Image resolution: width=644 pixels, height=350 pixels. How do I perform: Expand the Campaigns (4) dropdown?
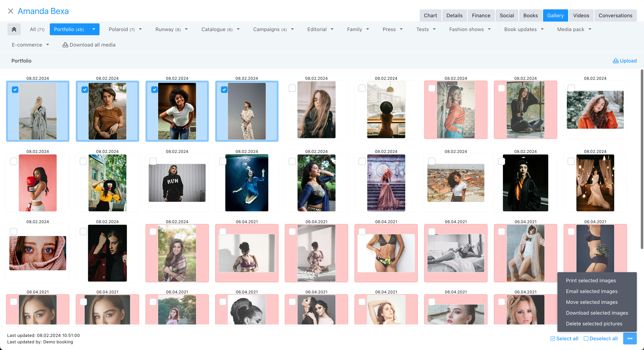(x=292, y=29)
